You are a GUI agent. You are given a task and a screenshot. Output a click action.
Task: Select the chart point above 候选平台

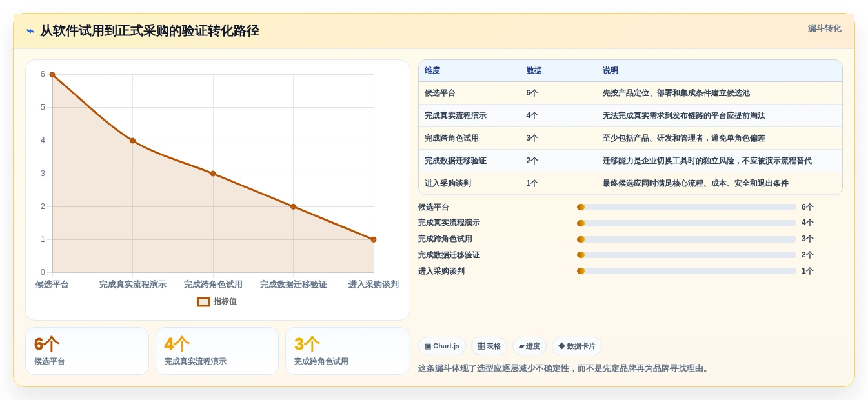coord(52,74)
